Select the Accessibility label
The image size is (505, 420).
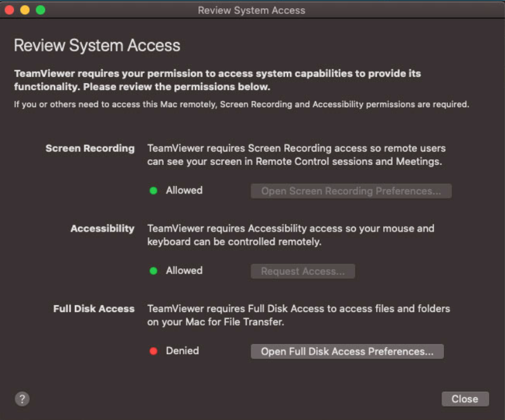(102, 228)
